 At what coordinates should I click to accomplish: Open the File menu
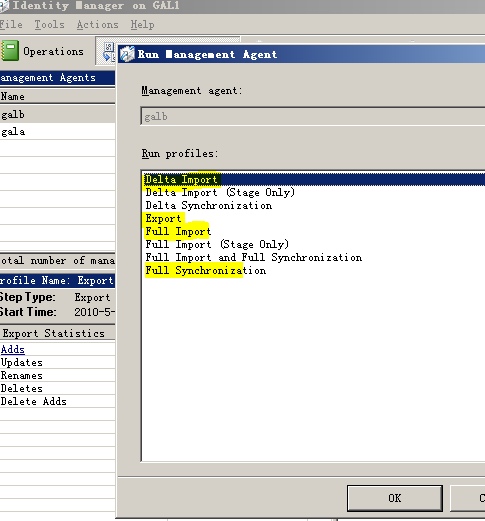(11, 24)
